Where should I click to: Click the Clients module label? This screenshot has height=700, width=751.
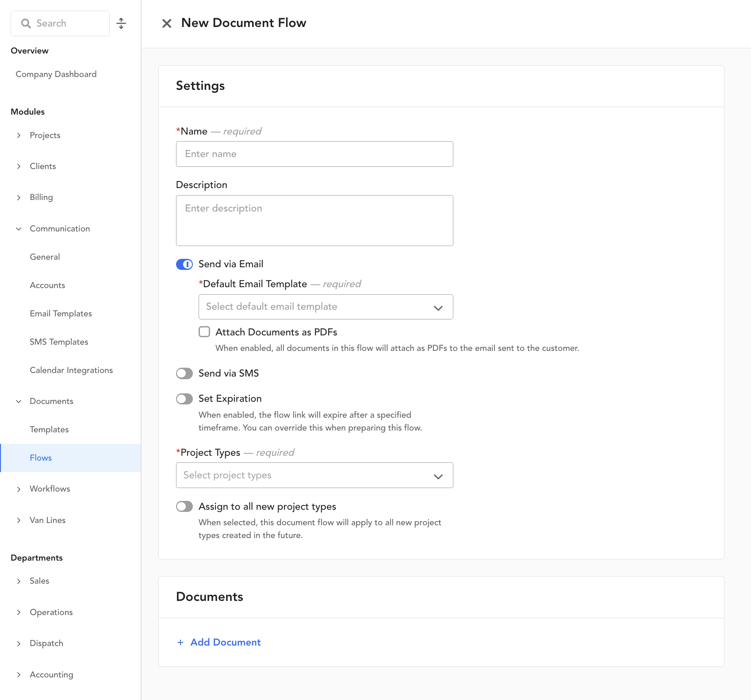click(x=43, y=166)
